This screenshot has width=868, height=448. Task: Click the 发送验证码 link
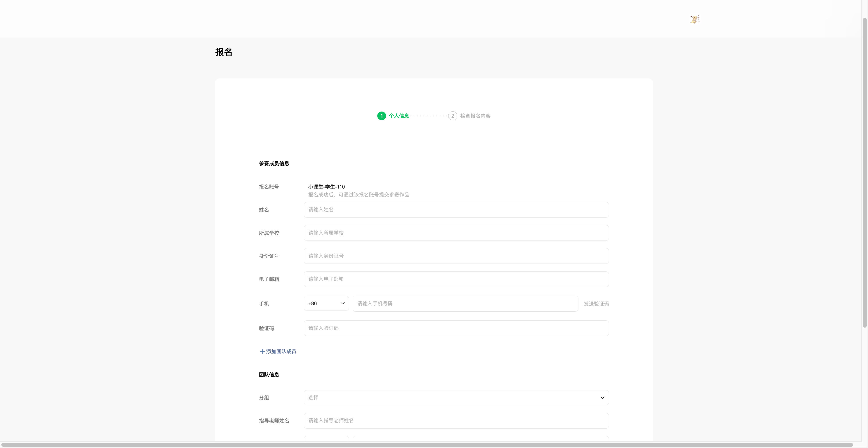pos(596,304)
